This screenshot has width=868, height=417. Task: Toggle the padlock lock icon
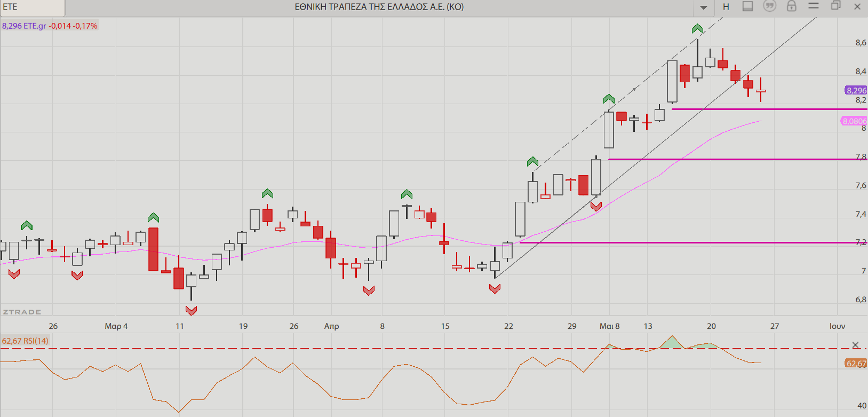(x=792, y=6)
